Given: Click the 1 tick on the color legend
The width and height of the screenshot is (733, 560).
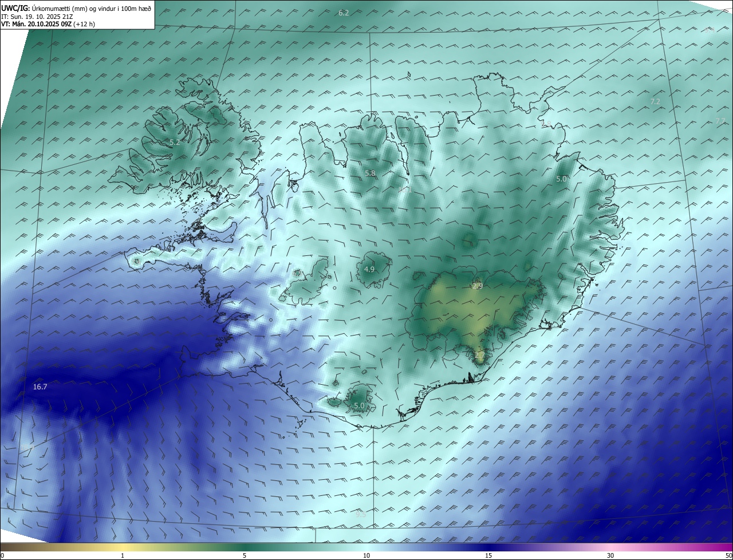Looking at the screenshot, I should (123, 555).
